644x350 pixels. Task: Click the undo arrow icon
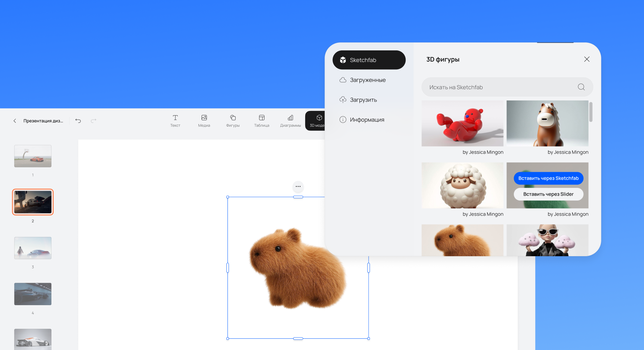point(78,121)
